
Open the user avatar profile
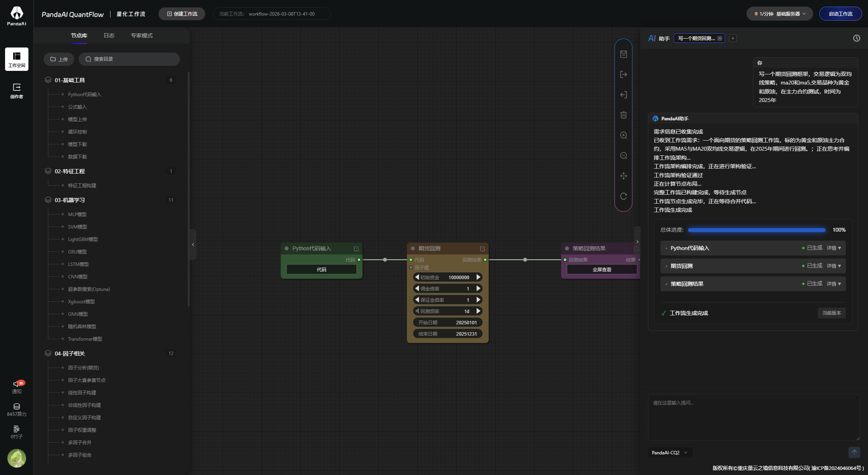(x=17, y=458)
